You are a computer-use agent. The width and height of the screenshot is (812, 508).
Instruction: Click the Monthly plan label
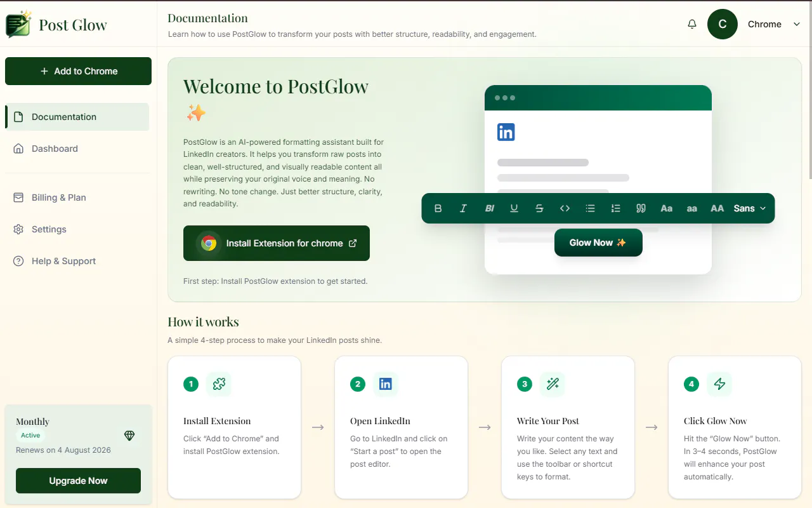tap(32, 422)
